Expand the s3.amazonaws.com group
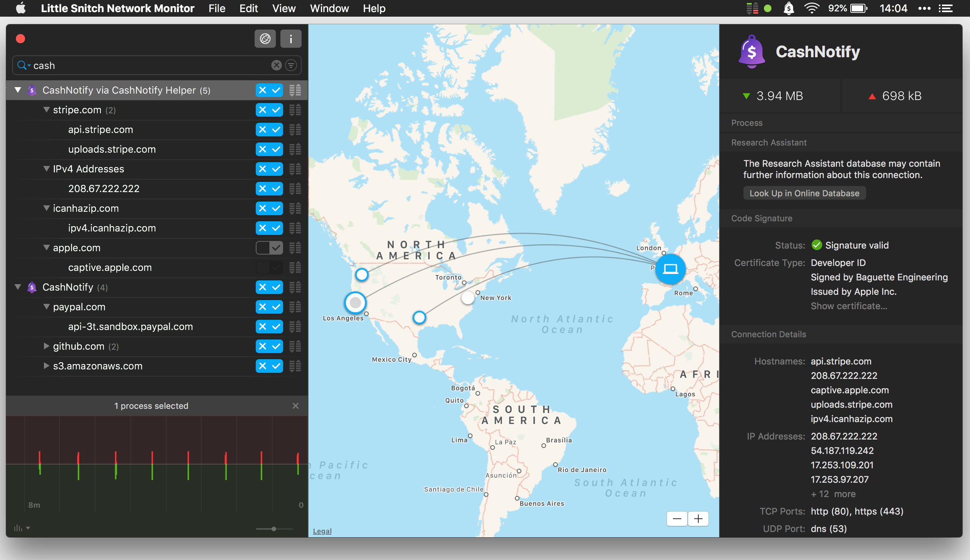Image resolution: width=970 pixels, height=560 pixels. [x=47, y=366]
